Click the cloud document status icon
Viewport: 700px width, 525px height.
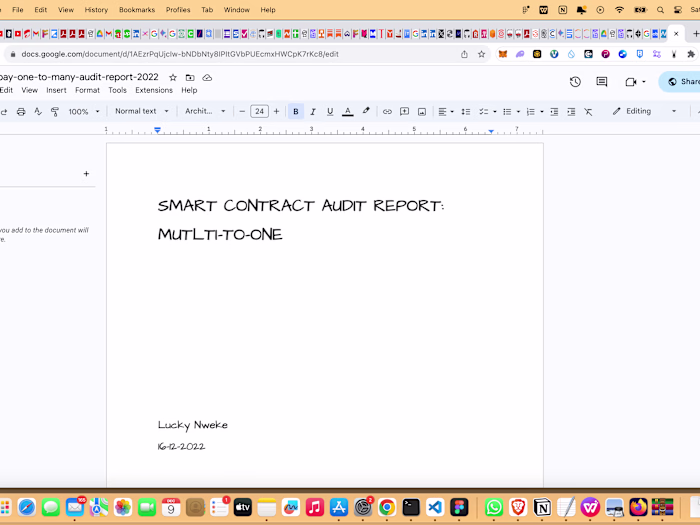pyautogui.click(x=207, y=78)
